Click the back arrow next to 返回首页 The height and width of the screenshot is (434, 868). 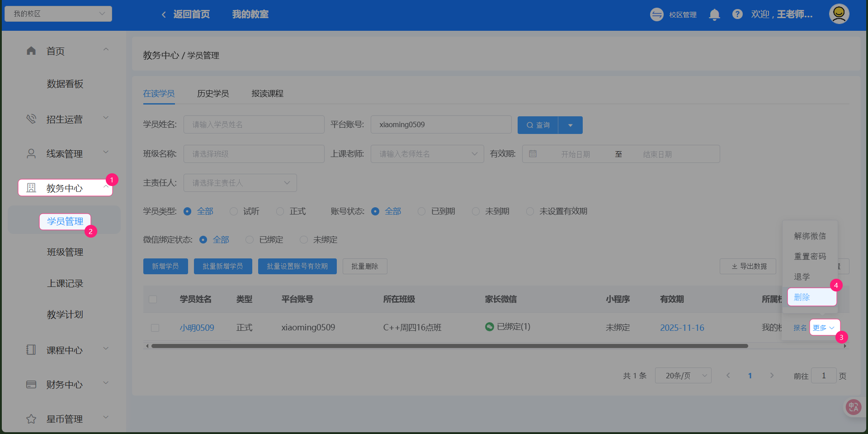point(164,14)
